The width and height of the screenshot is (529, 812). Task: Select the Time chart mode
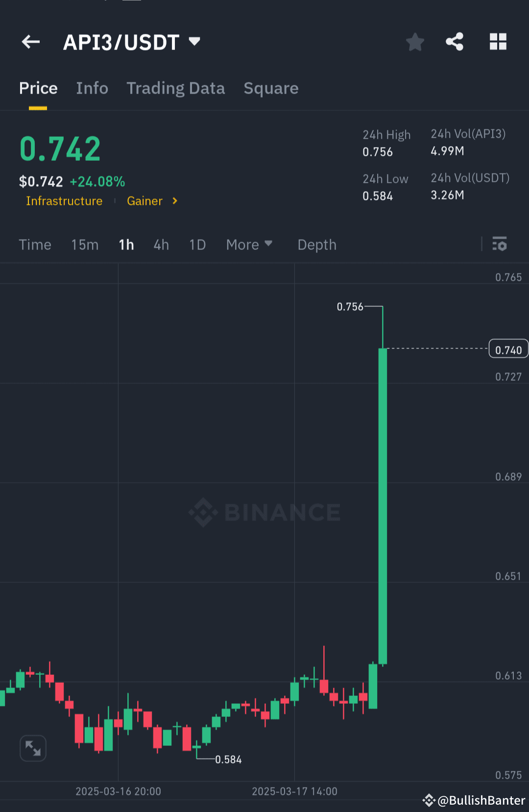[35, 245]
